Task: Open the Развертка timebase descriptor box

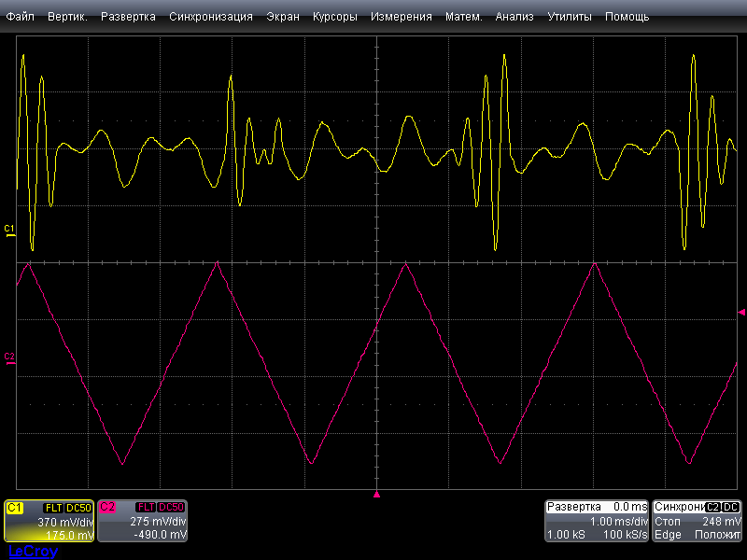Action: pos(596,521)
